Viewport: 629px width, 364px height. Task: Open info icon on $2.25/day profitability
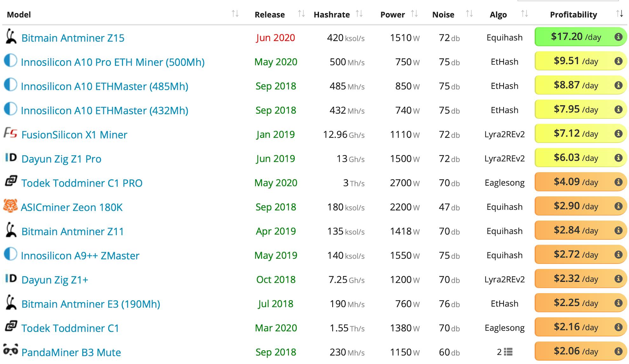tap(618, 303)
